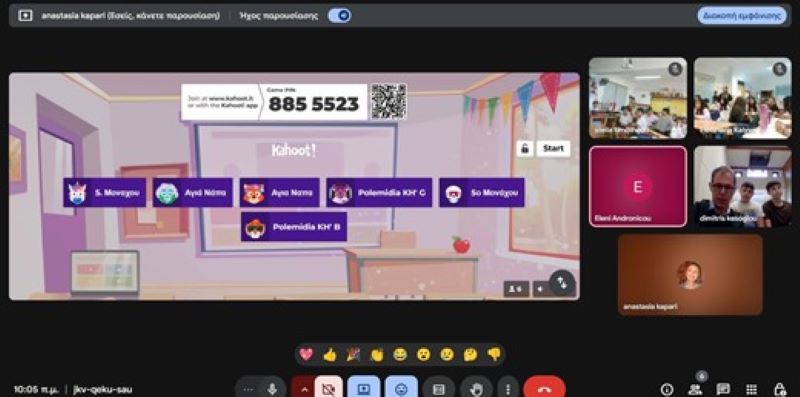The width and height of the screenshot is (800, 397).
Task: Click the microphone button in the call controls
Action: pos(272,389)
